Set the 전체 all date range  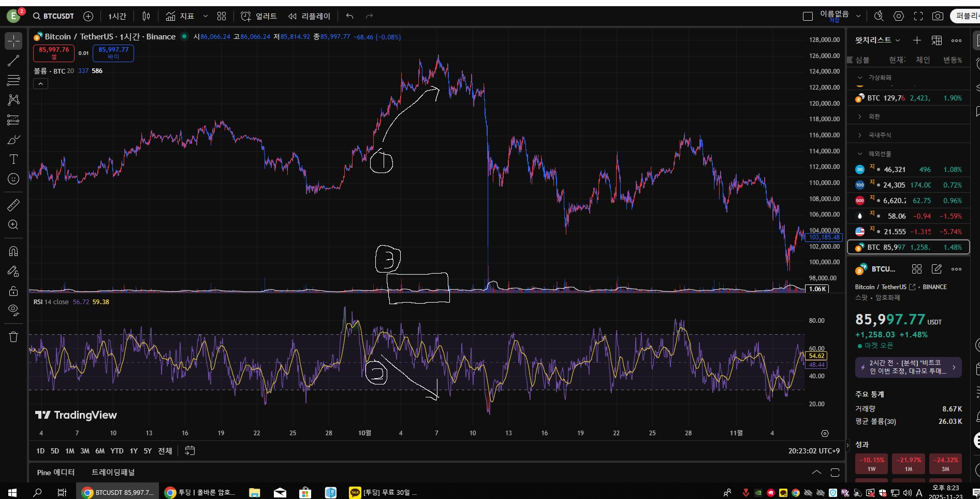click(165, 451)
